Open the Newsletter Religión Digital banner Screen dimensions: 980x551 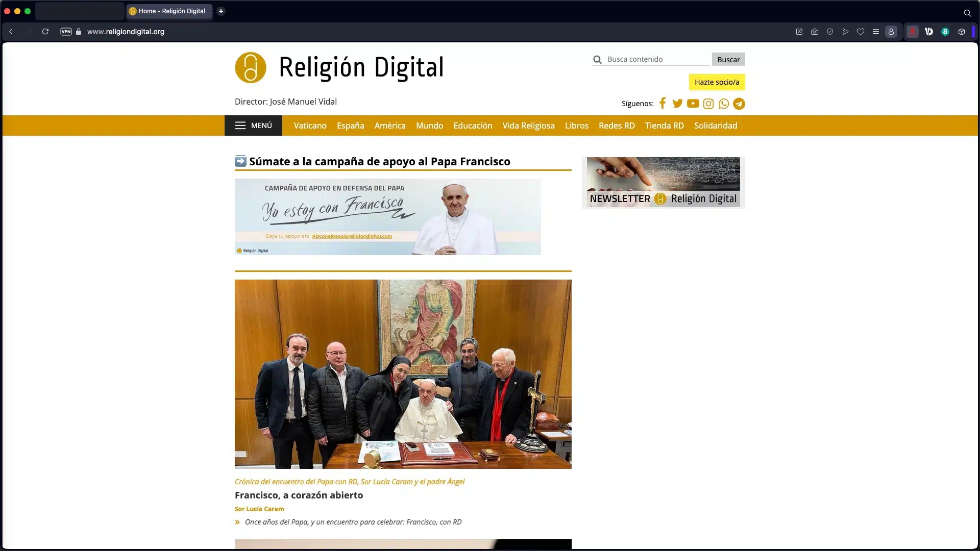point(663,182)
